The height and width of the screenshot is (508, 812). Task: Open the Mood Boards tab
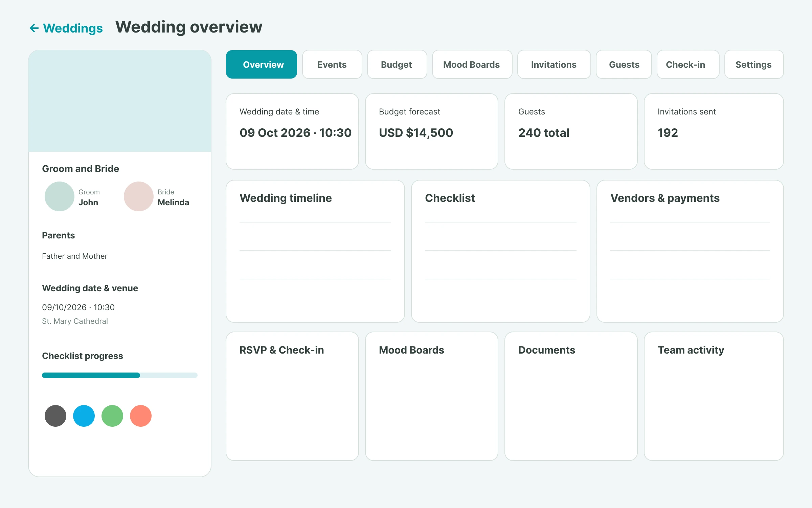click(472, 64)
